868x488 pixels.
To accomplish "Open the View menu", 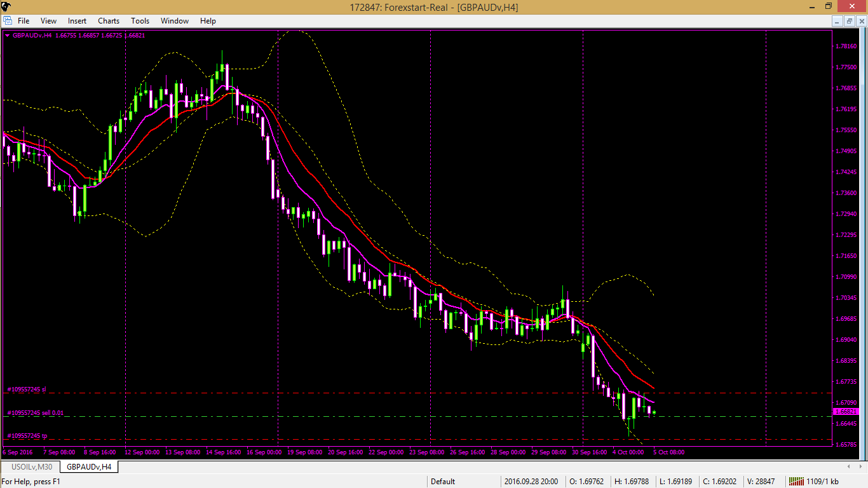I will (48, 21).
